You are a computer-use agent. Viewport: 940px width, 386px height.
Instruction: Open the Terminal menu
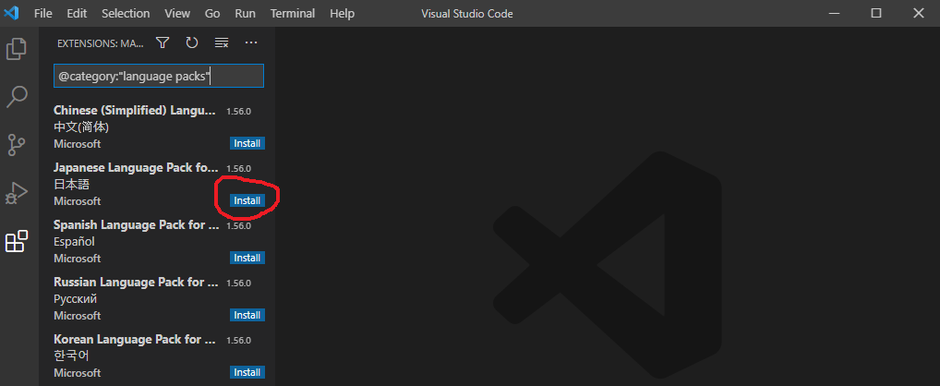click(x=293, y=13)
